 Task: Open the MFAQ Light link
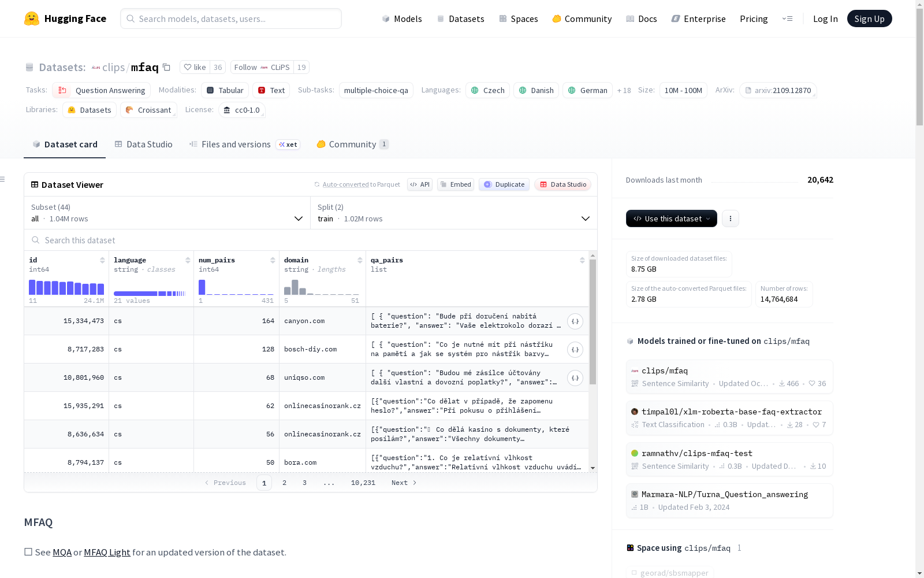click(x=107, y=552)
